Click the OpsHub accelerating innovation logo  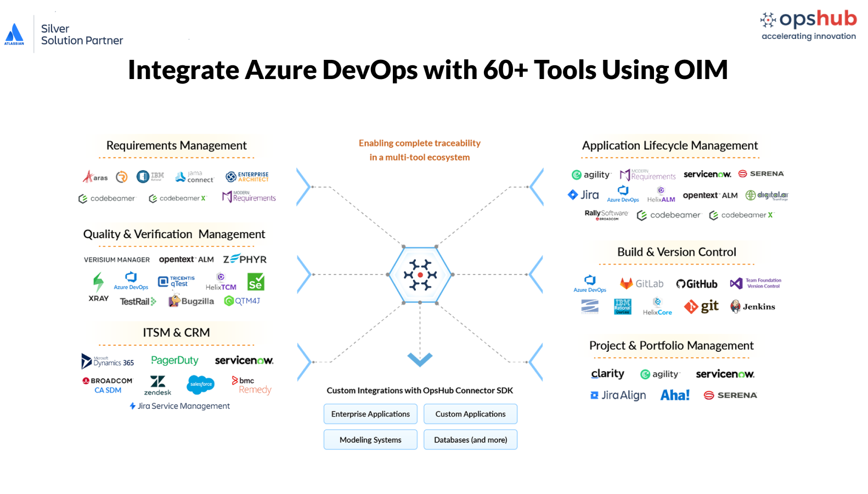[x=808, y=25]
